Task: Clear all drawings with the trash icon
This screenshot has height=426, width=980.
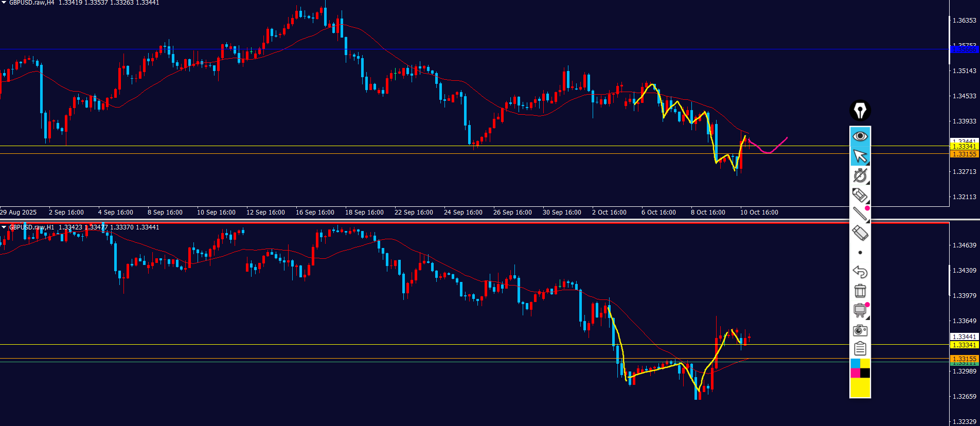Action: pyautogui.click(x=860, y=291)
